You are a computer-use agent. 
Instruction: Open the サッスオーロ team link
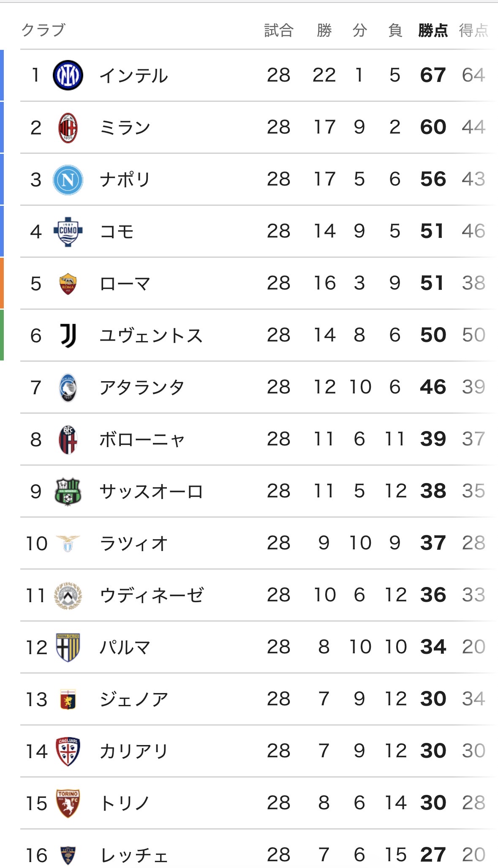pos(151,491)
